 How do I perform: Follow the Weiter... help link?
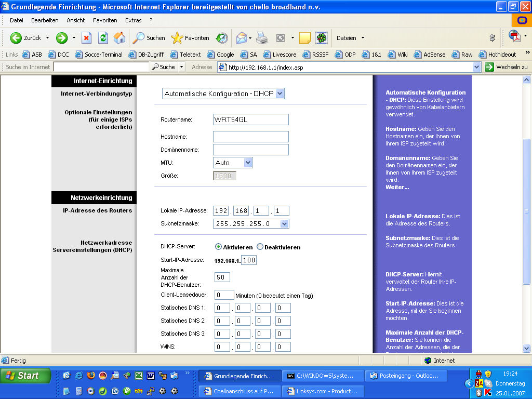tap(397, 187)
